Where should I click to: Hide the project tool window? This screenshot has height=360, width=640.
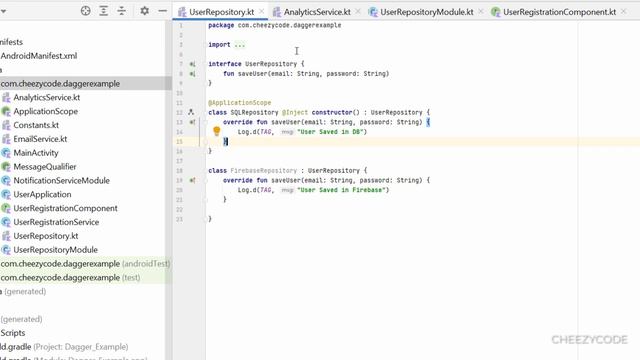tap(162, 11)
